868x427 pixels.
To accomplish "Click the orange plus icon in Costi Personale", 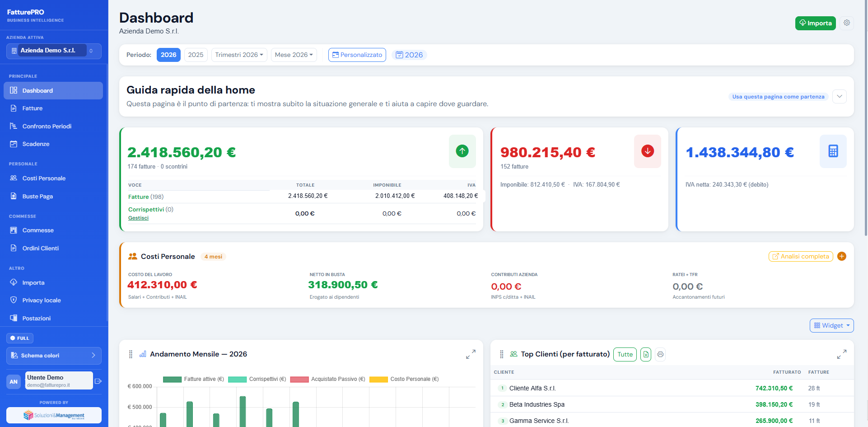I will click(x=842, y=256).
